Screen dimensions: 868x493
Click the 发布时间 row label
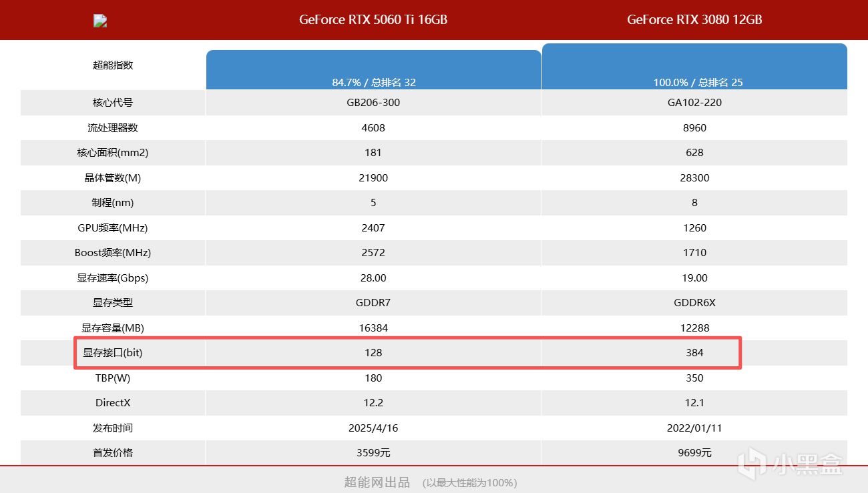click(113, 428)
